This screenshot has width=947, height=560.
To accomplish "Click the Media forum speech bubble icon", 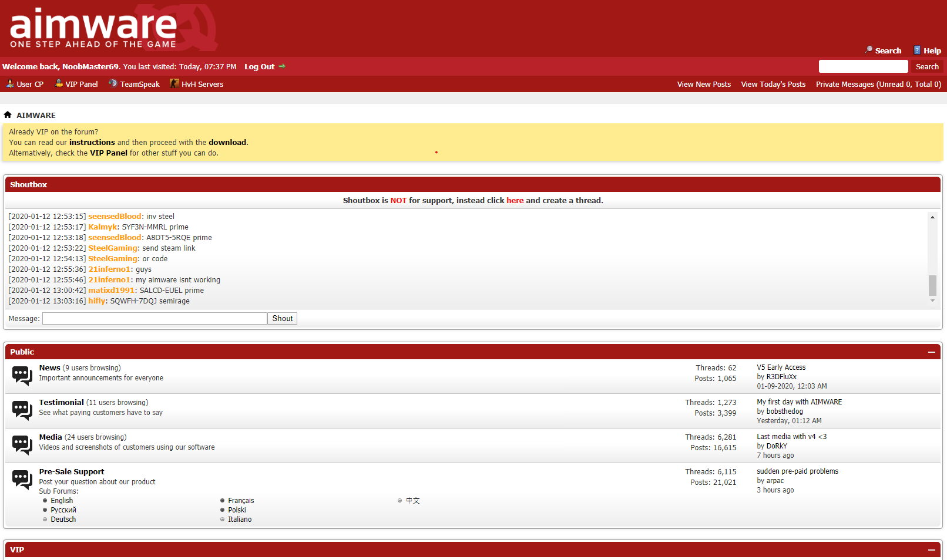I will pos(22,444).
